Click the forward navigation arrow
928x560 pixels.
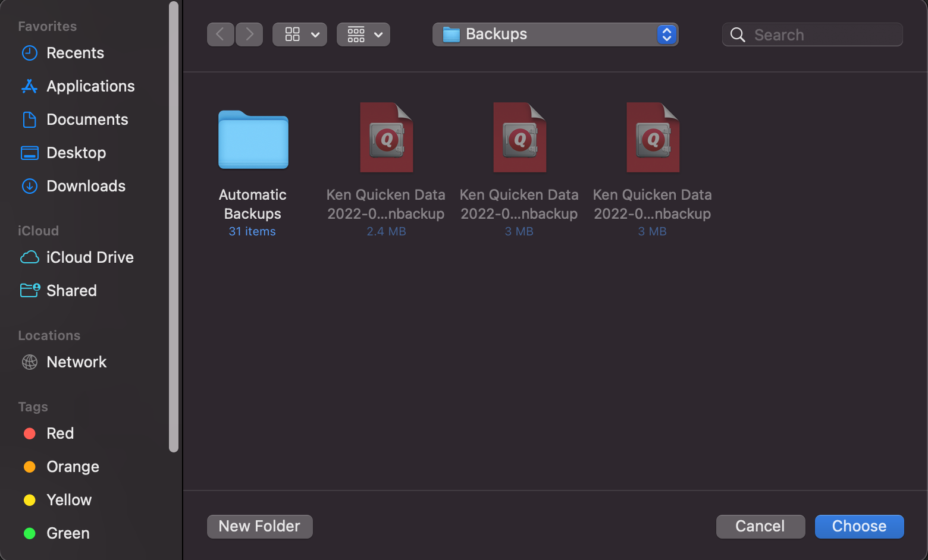[x=249, y=34]
